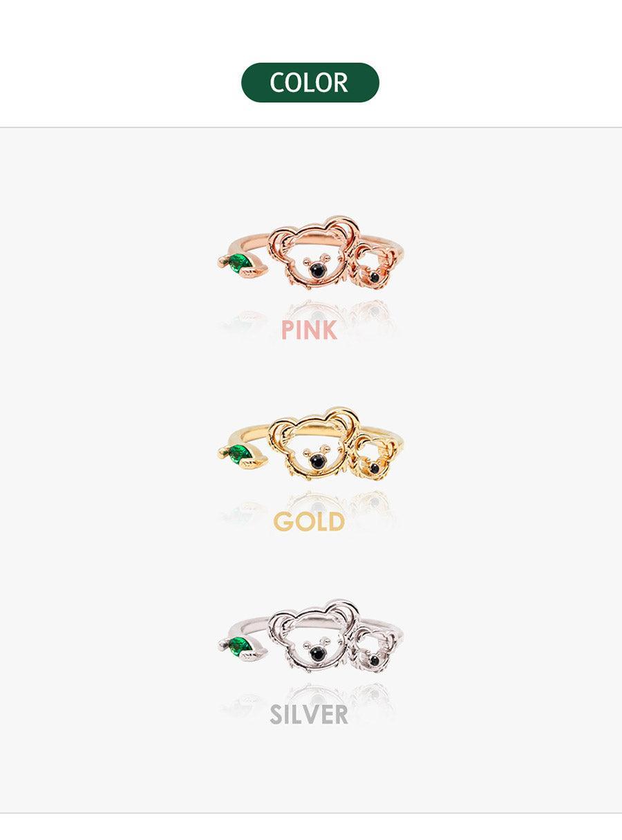
Task: Click the green gem on gold ring
Action: click(239, 454)
